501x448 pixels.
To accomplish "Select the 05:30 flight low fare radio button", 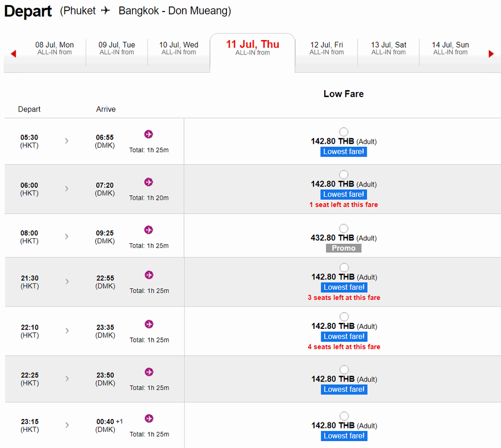I will pyautogui.click(x=344, y=132).
